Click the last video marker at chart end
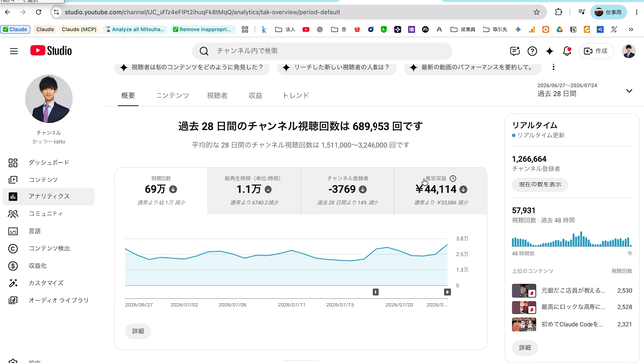644x363 pixels. [447, 292]
